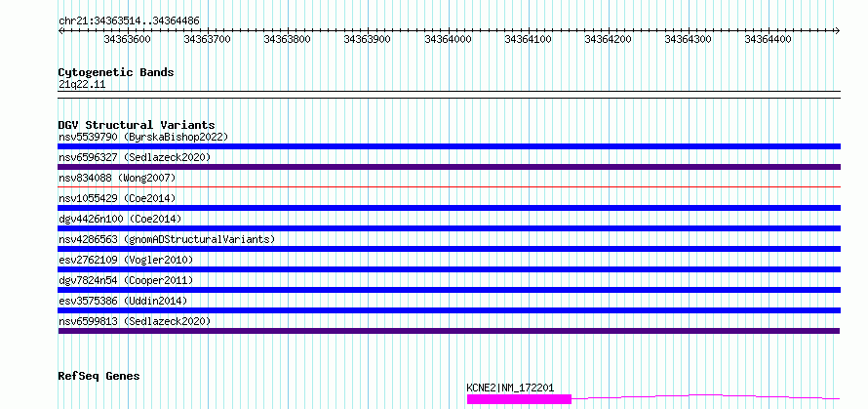
Task: Click ruler position 34363800
Action: (x=288, y=39)
